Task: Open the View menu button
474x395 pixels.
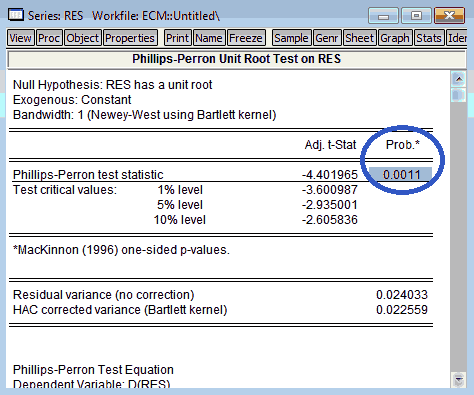Action: pyautogui.click(x=21, y=38)
